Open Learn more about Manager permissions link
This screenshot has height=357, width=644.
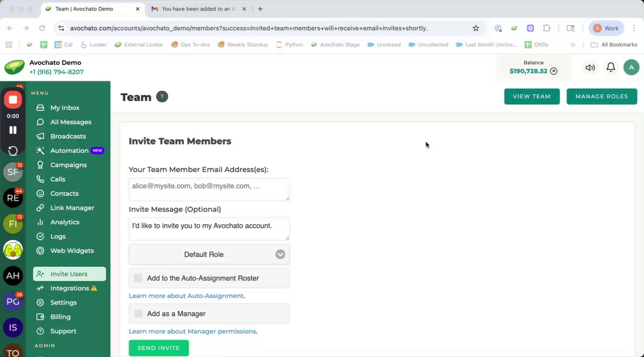[193, 331]
